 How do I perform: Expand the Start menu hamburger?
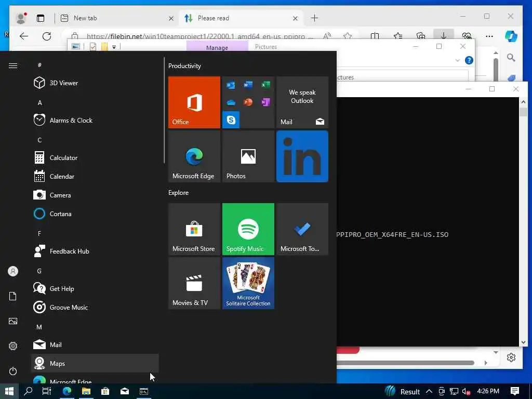[x=13, y=66]
